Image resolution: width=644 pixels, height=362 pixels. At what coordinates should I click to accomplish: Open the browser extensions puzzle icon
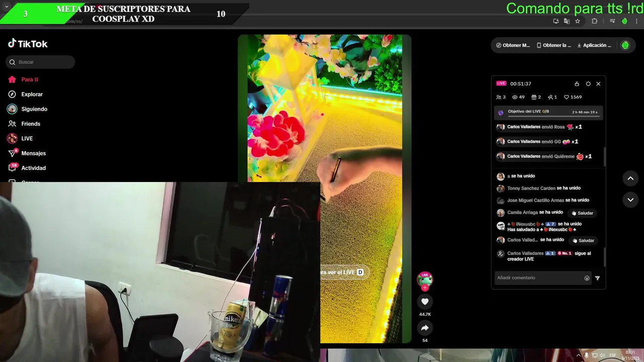(595, 21)
